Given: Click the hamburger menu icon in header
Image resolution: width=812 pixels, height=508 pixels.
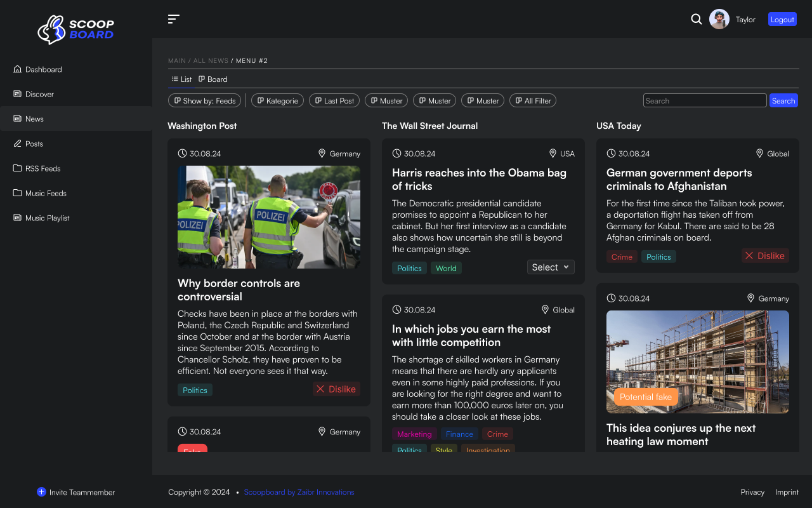Looking at the screenshot, I should tap(173, 19).
